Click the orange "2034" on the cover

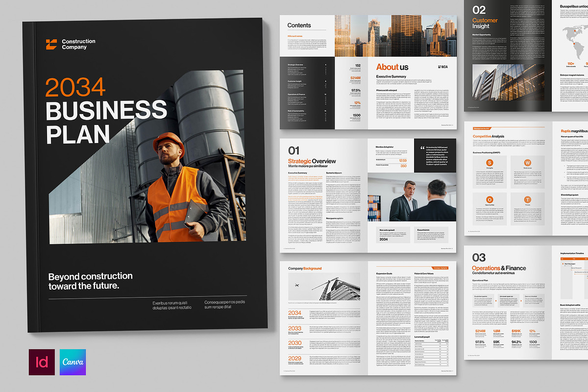(x=75, y=87)
